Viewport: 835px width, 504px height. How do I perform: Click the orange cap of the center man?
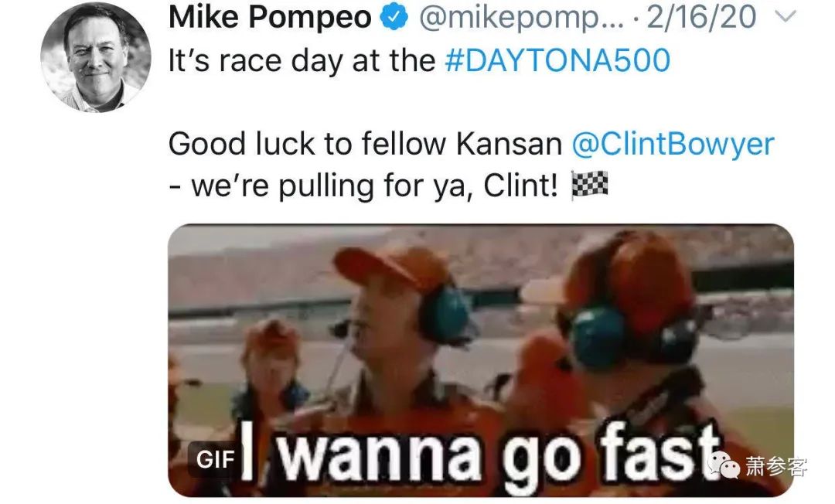click(390, 267)
